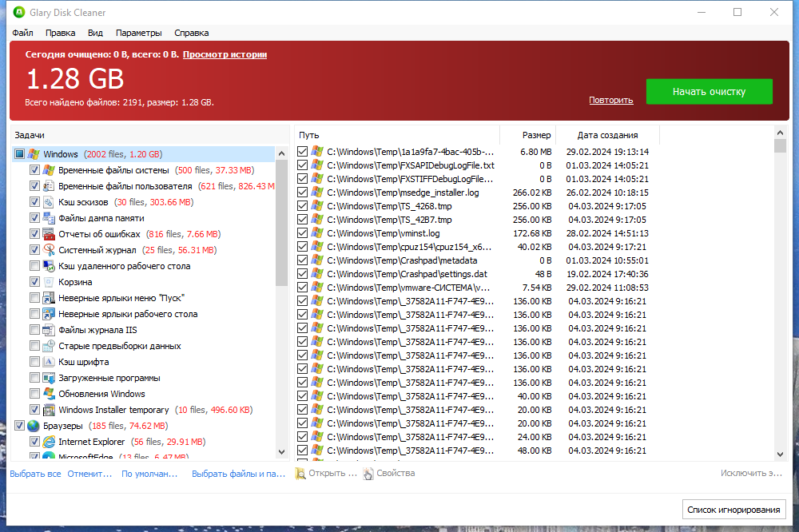Click the Системный журнал icon

point(49,250)
